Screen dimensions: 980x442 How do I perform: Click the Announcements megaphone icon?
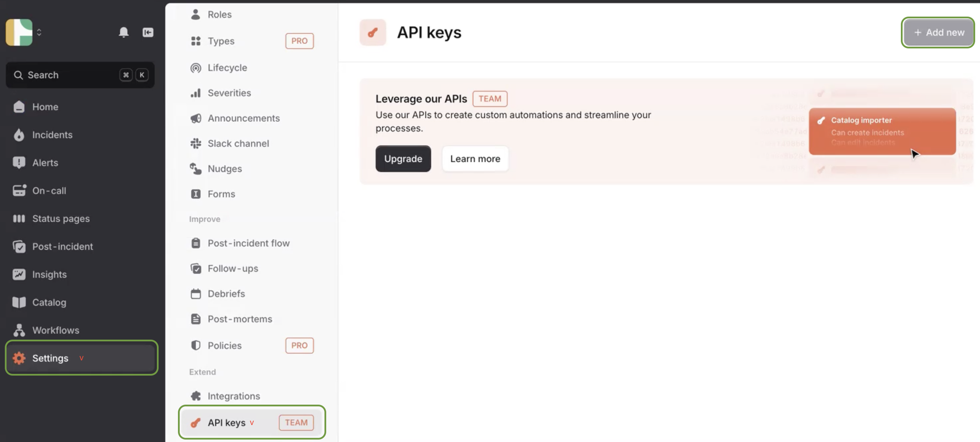pos(196,118)
